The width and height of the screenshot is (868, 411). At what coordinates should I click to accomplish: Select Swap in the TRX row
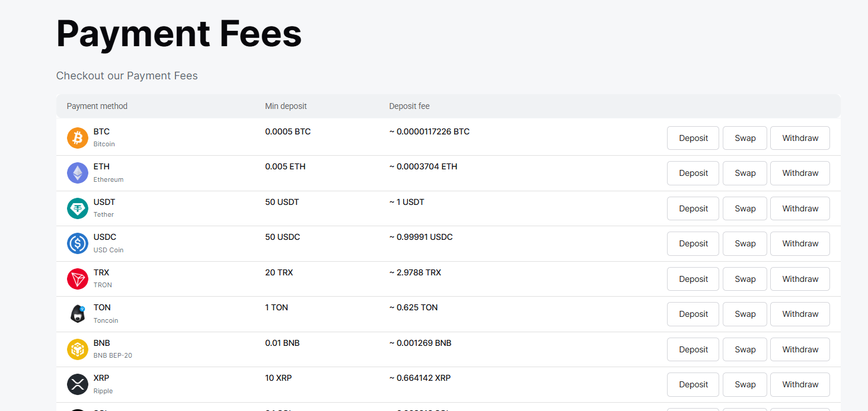[x=745, y=279]
